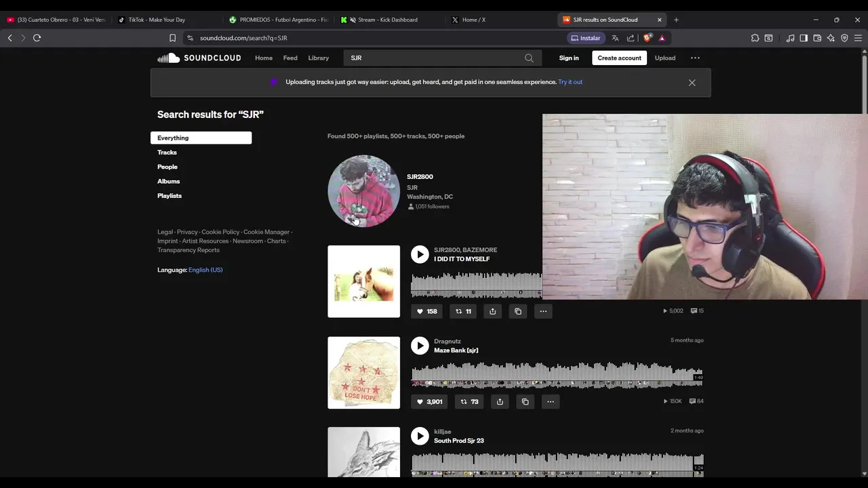The height and width of the screenshot is (488, 868).
Task: View site information icon before URL
Action: tap(191, 38)
